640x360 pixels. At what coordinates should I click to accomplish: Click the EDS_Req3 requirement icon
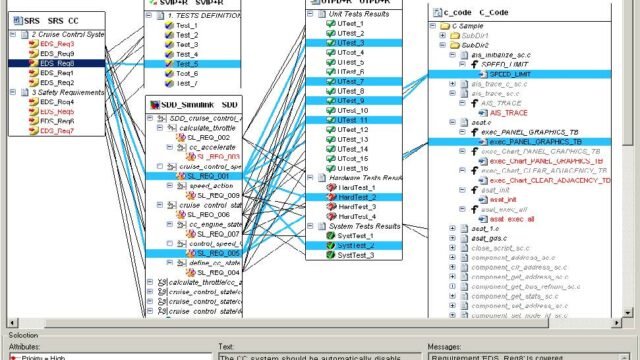pos(33,44)
